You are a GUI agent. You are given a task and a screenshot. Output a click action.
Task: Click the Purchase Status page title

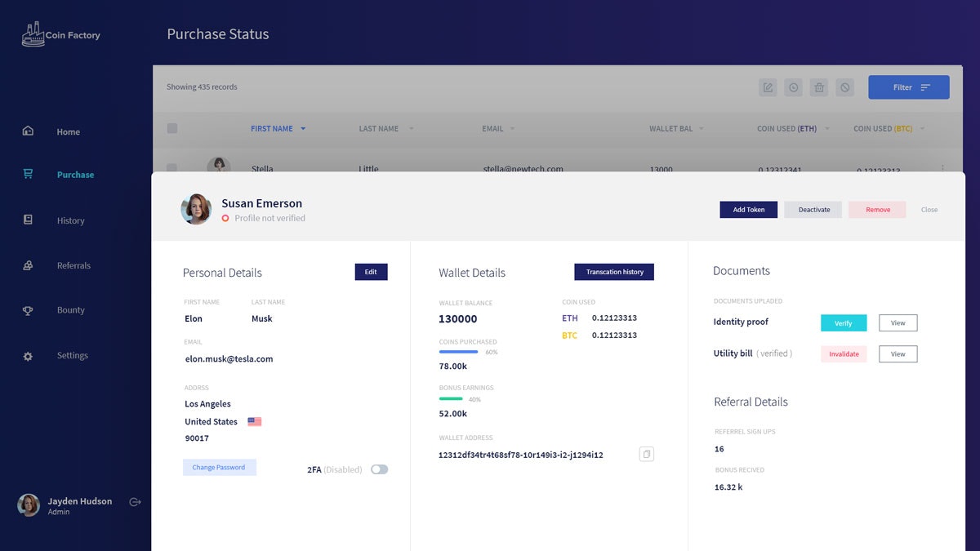click(x=218, y=34)
